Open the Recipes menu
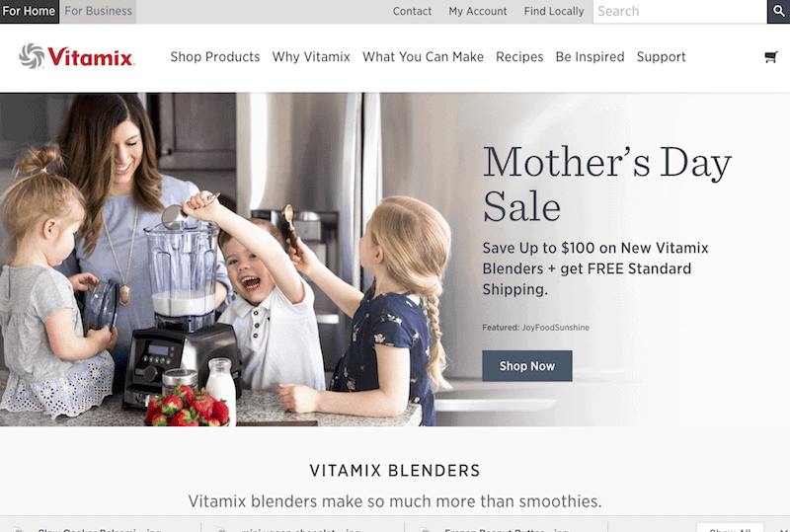The image size is (790, 532). (x=519, y=57)
